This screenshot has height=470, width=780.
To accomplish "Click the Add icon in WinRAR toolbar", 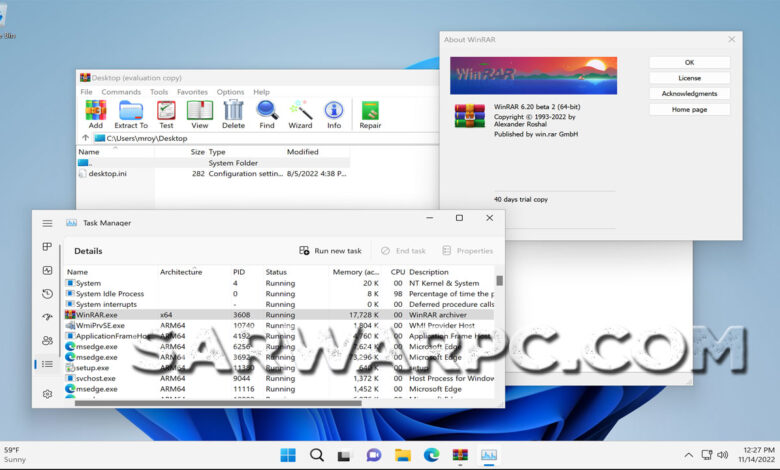I will coord(96,114).
